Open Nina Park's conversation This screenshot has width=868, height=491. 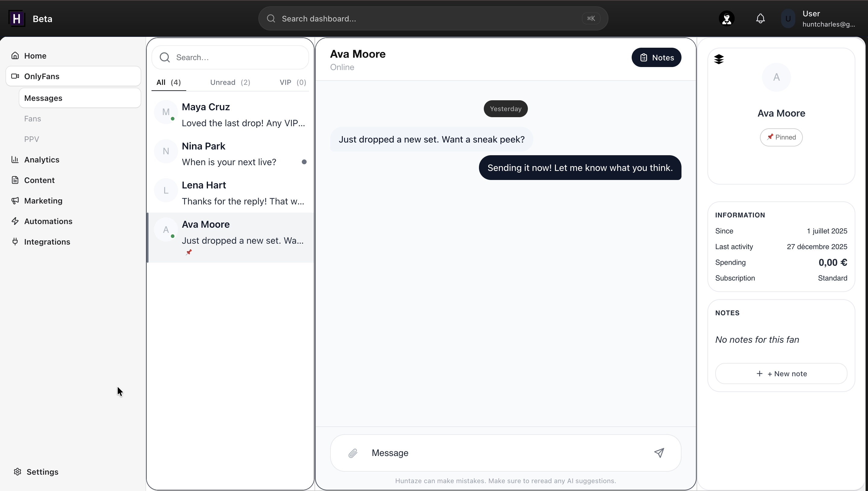231,154
